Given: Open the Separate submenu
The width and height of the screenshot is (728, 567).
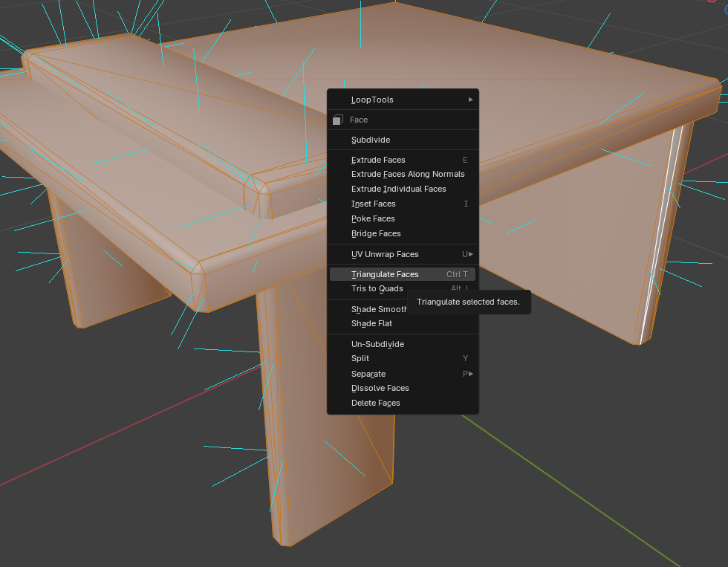Looking at the screenshot, I should 403,374.
